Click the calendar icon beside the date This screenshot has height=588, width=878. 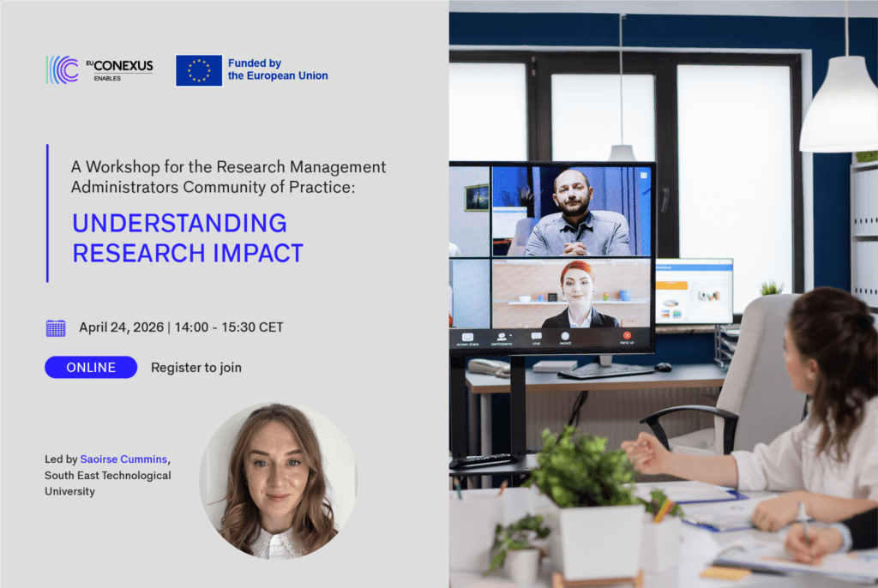click(x=56, y=327)
